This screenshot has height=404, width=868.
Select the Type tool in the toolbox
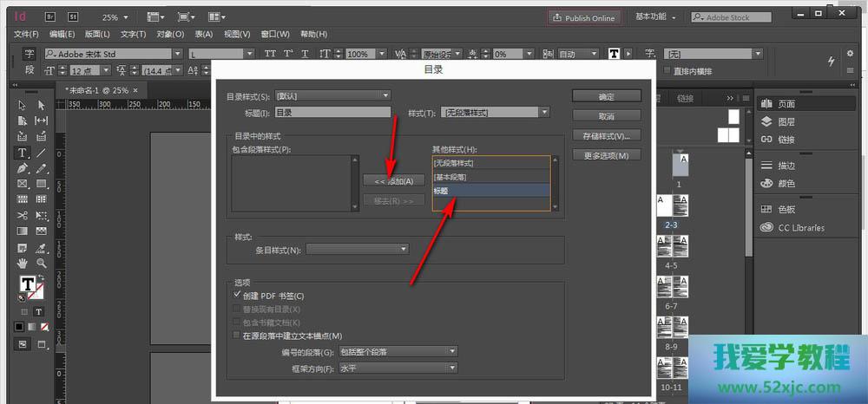click(x=22, y=152)
